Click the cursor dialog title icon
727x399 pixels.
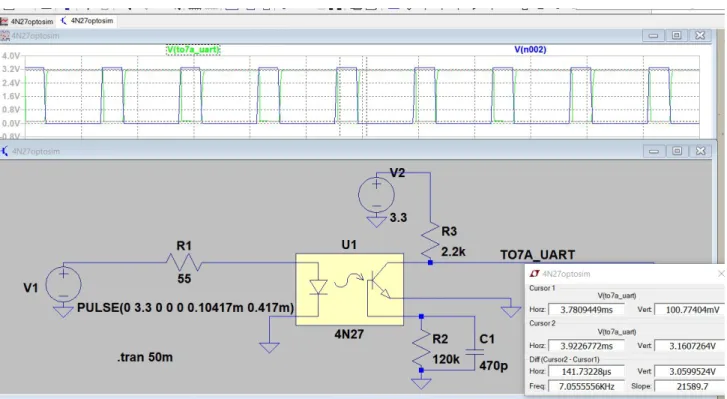point(534,274)
